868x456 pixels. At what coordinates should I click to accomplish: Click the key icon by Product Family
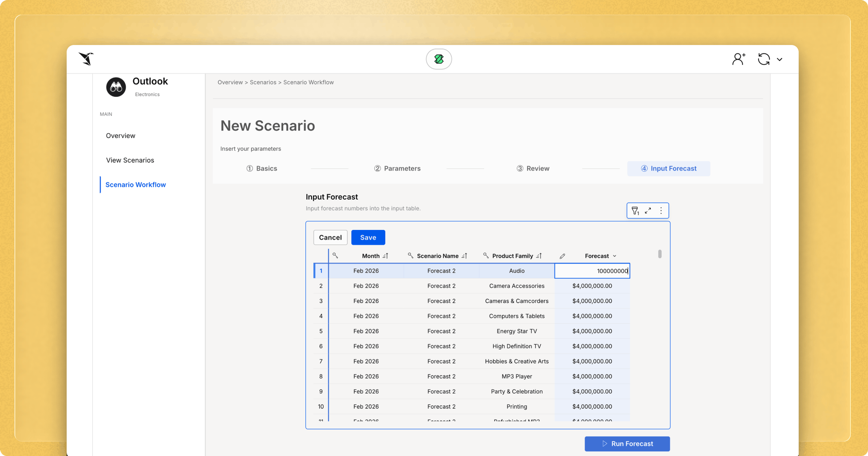pos(486,256)
